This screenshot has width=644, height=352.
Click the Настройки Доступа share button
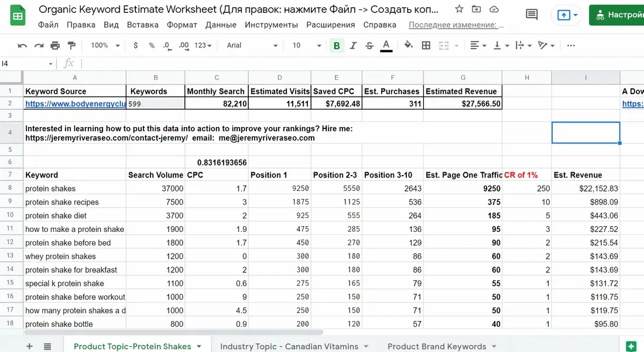tap(616, 15)
